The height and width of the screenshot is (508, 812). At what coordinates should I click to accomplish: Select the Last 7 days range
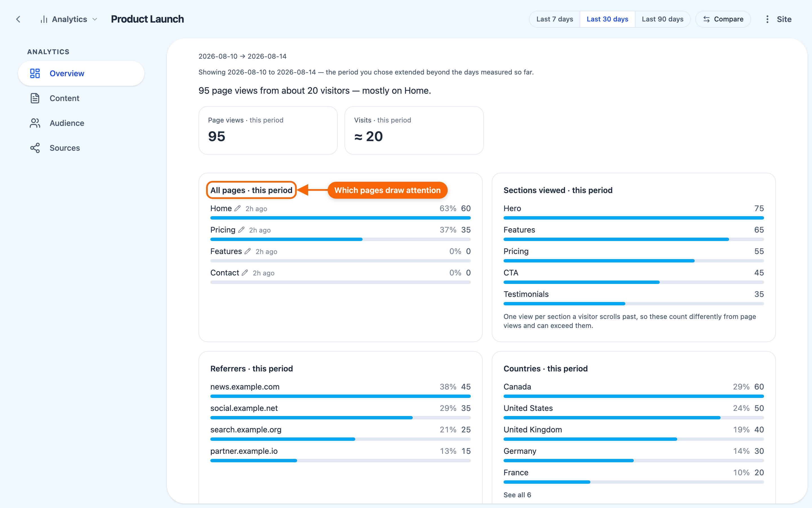tap(554, 19)
